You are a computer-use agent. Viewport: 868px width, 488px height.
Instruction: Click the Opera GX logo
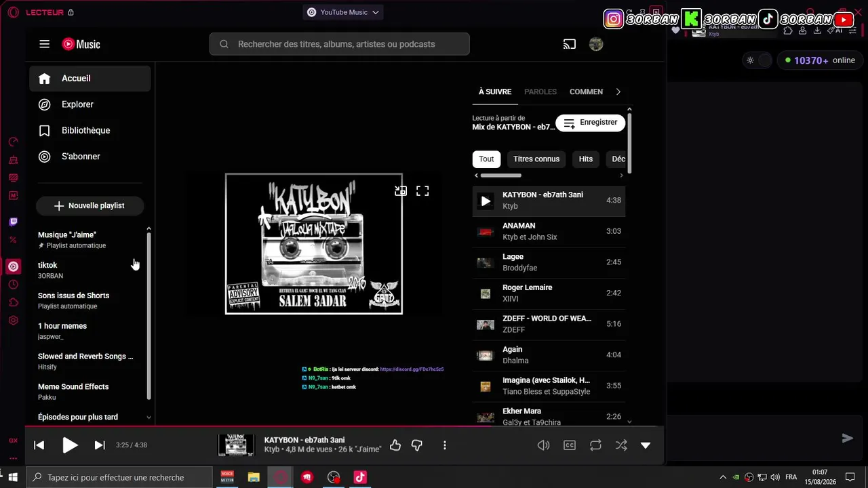pos(13,12)
